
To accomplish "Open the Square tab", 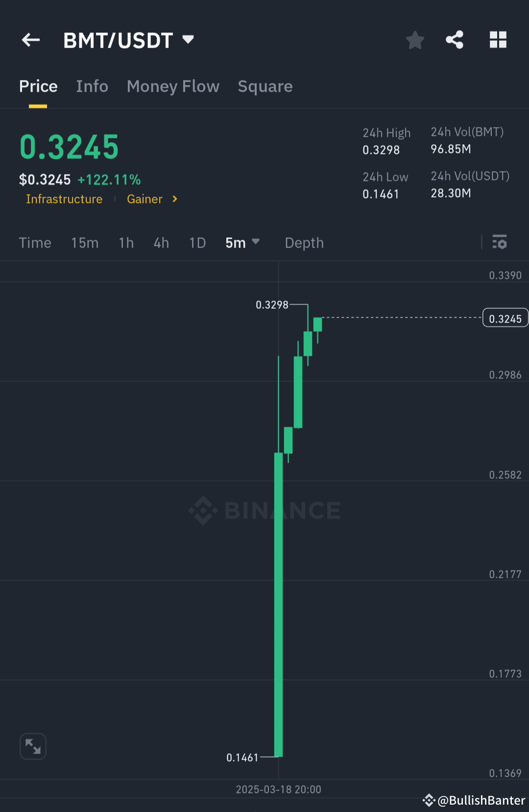I will click(265, 86).
